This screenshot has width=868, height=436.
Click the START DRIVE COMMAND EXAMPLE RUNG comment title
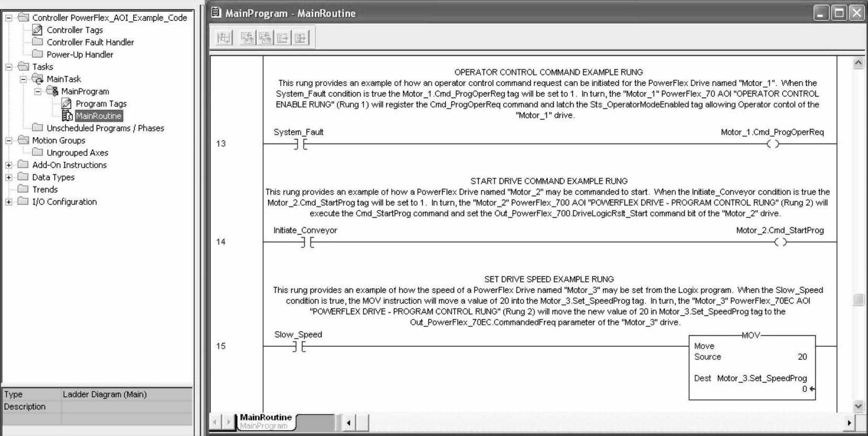pyautogui.click(x=549, y=181)
